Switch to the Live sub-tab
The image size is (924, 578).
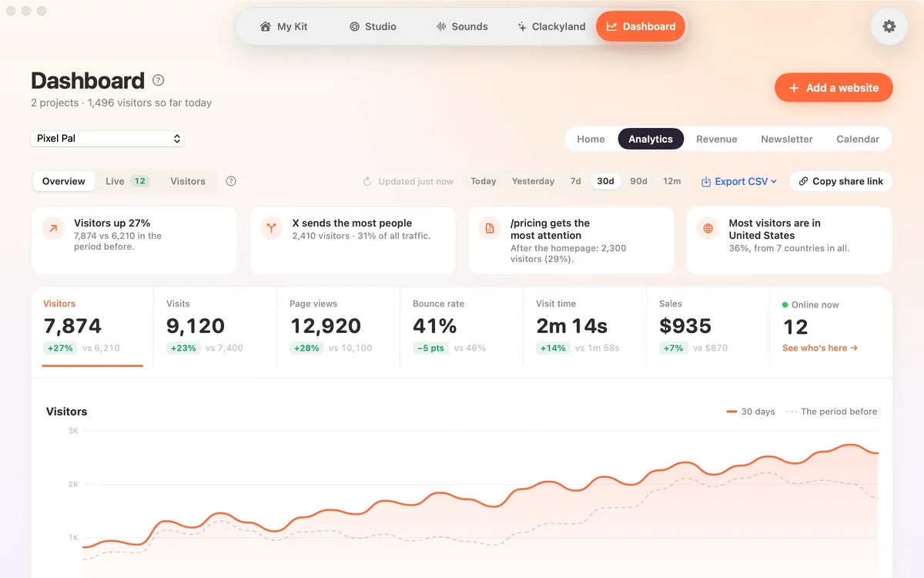pyautogui.click(x=127, y=181)
